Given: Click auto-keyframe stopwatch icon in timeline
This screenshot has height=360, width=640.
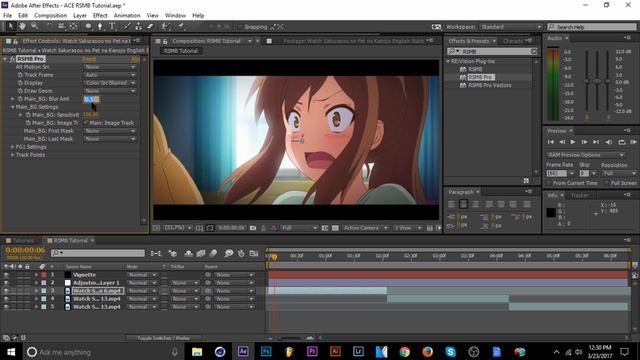Looking at the screenshot, I should (x=241, y=253).
